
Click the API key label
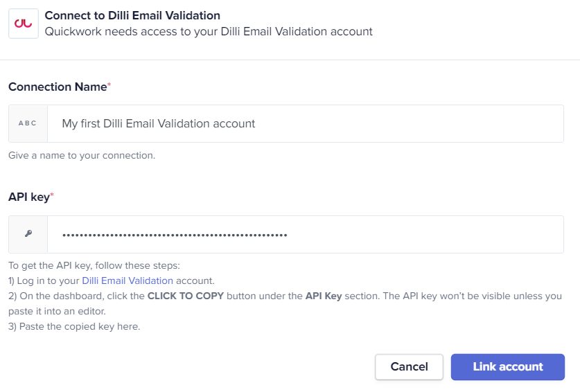(29, 197)
